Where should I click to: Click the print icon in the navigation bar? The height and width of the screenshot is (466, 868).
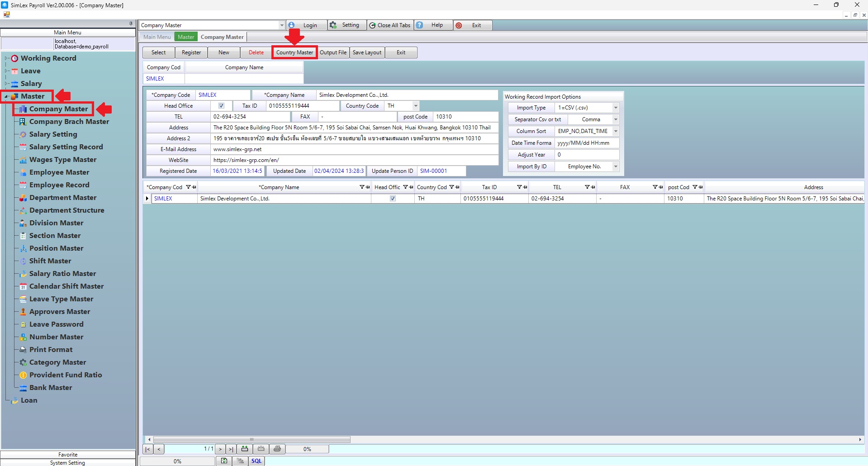click(277, 449)
